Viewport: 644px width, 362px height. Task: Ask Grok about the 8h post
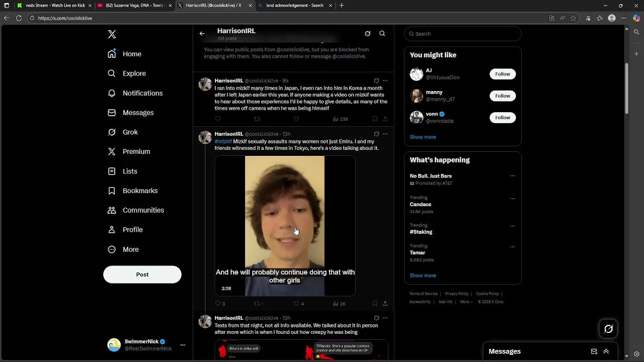[376, 80]
